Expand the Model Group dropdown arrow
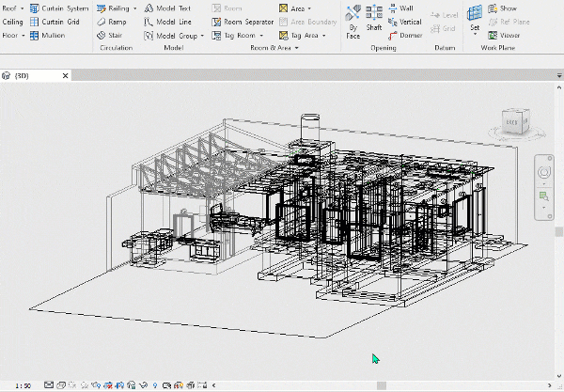The image size is (564, 392). point(202,36)
